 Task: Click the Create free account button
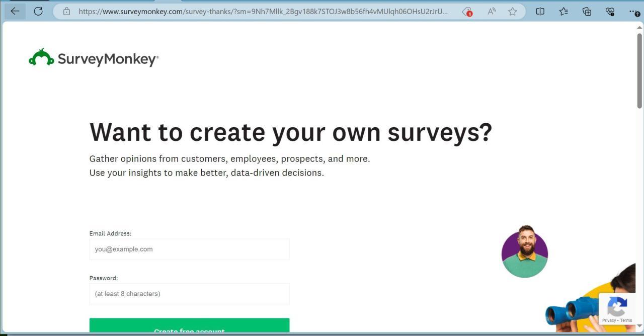189,325
